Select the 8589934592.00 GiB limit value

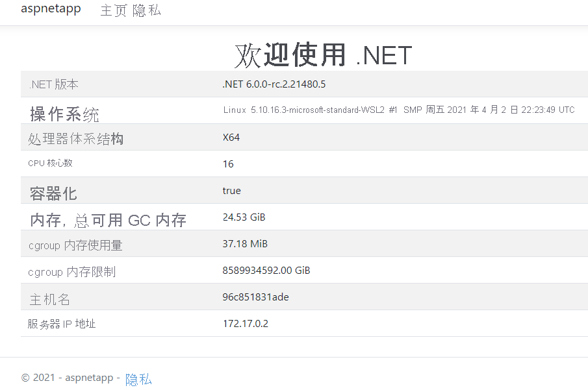point(266,271)
